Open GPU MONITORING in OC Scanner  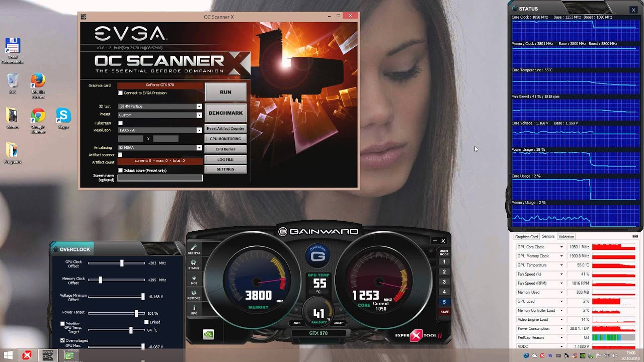[225, 139]
